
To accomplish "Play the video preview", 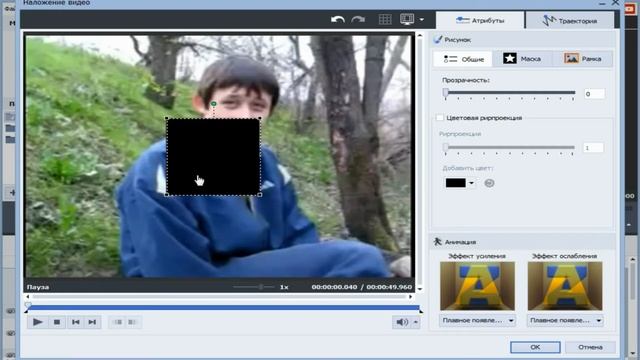I will (x=38, y=322).
